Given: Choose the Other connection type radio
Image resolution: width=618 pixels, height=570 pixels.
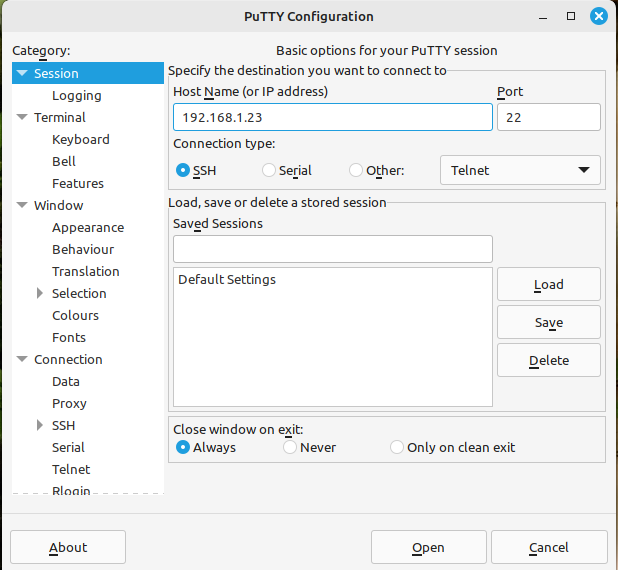Looking at the screenshot, I should [x=356, y=170].
